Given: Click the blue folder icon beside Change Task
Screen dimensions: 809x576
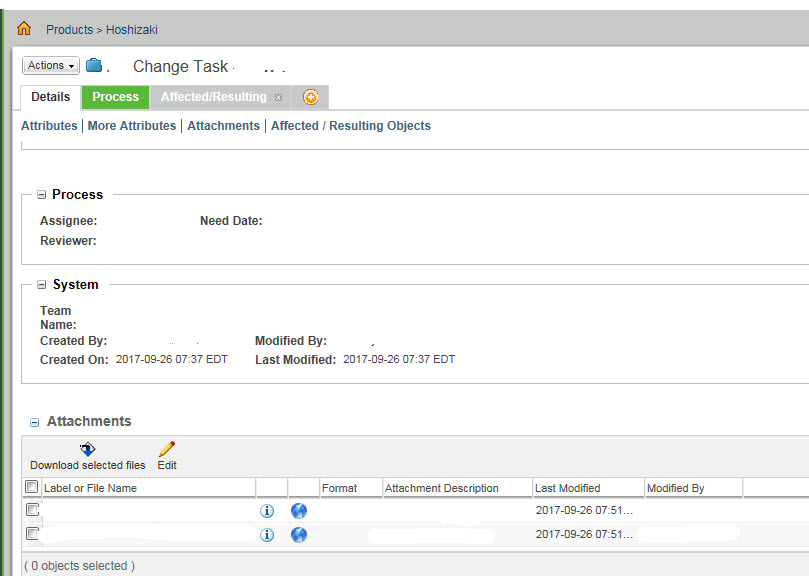Looking at the screenshot, I should (95, 64).
